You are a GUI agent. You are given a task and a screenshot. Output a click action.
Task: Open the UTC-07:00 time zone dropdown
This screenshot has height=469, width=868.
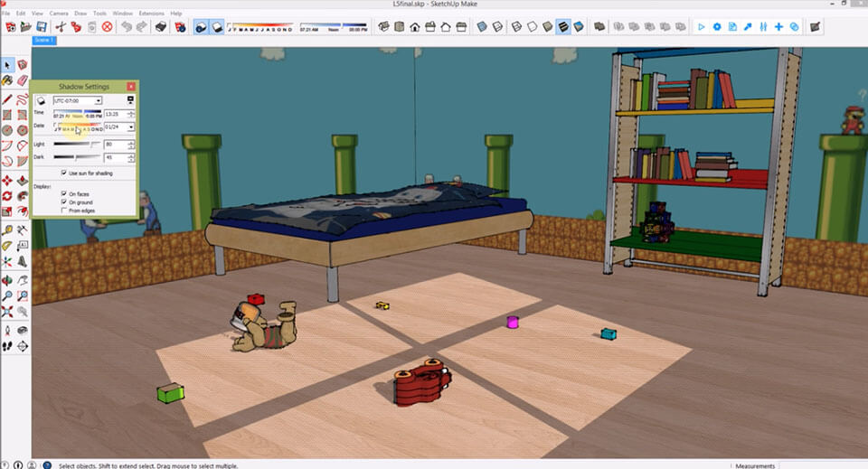pos(99,100)
